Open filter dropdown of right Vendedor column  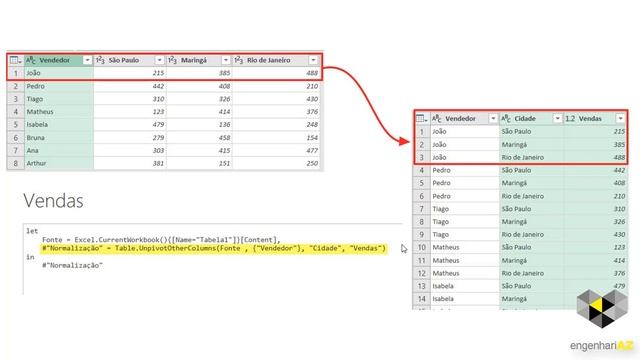click(x=493, y=119)
